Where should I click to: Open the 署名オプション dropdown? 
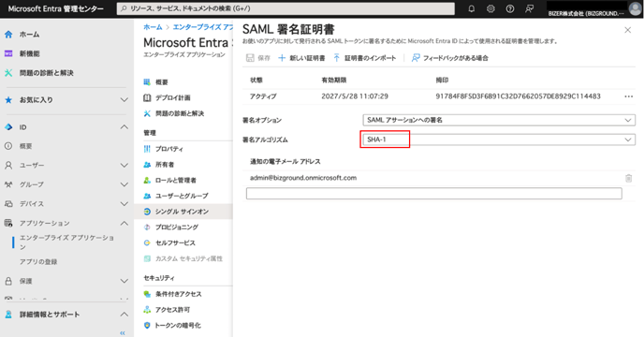coord(499,120)
